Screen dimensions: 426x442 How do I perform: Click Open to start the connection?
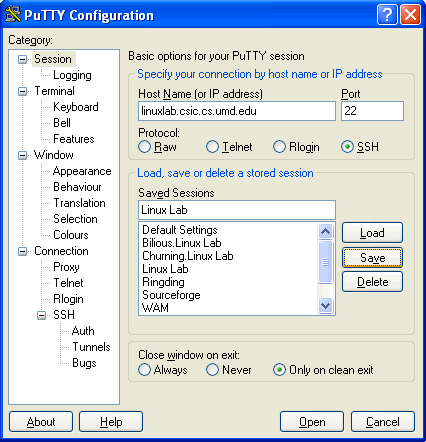312,422
